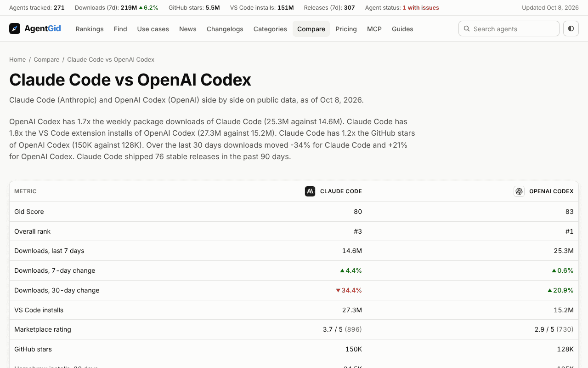Click the 150K GitHub stars value

coord(354,349)
